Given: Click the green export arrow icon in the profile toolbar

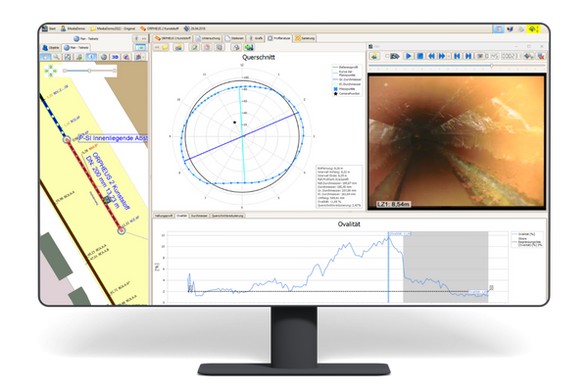Looking at the screenshot, I should coord(249,48).
